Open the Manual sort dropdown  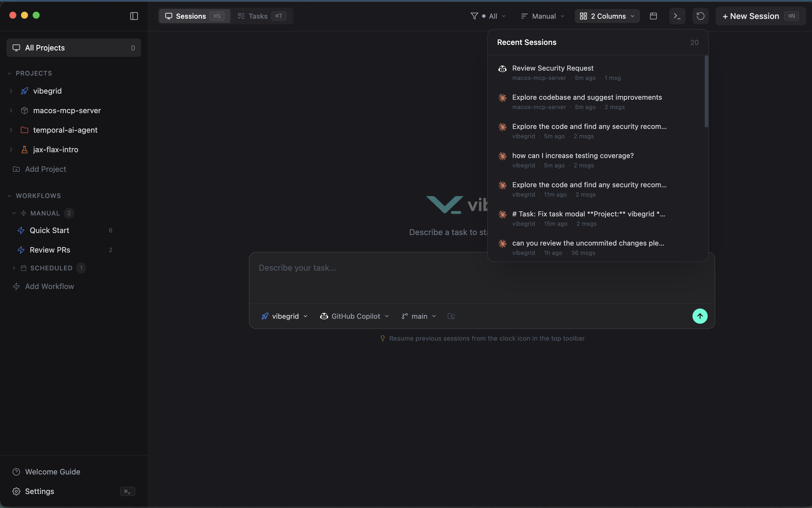point(542,16)
